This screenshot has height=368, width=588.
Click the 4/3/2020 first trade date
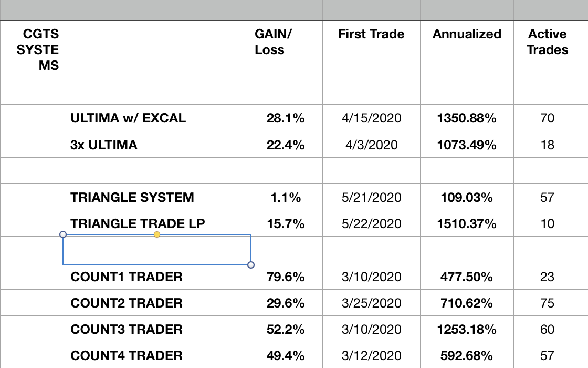(371, 145)
